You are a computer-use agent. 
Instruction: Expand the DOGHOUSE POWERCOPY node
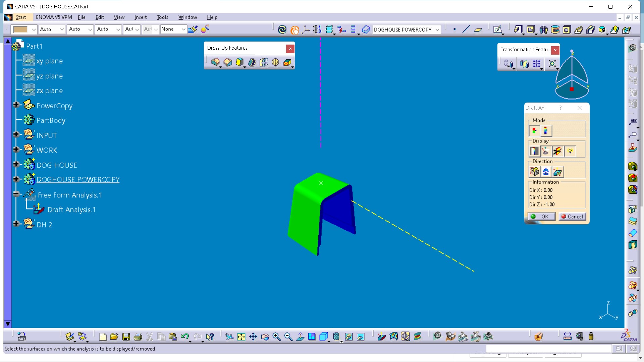point(16,179)
